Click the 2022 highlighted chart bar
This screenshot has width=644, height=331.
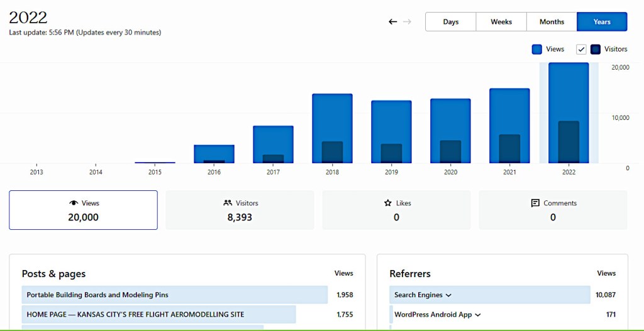(569, 113)
